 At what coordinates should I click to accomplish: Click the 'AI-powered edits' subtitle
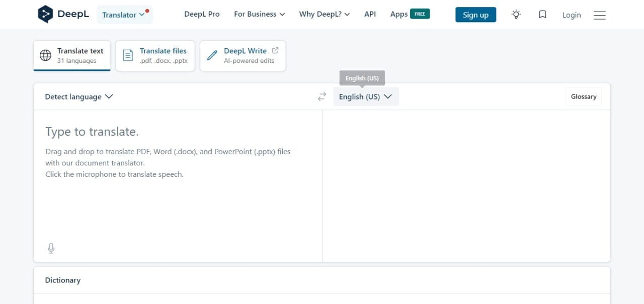[249, 61]
